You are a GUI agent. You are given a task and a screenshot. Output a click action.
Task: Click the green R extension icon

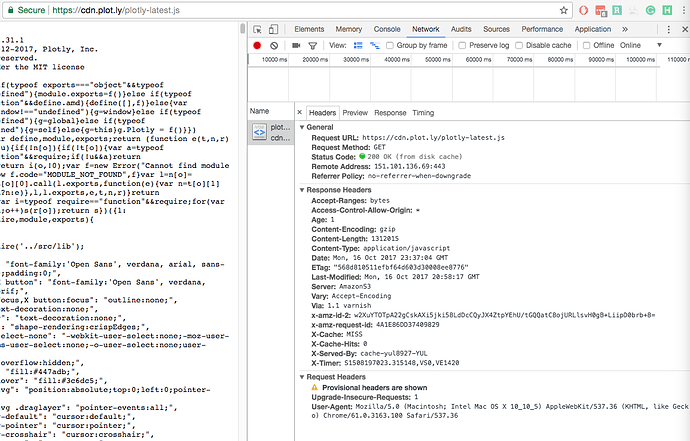click(x=617, y=10)
